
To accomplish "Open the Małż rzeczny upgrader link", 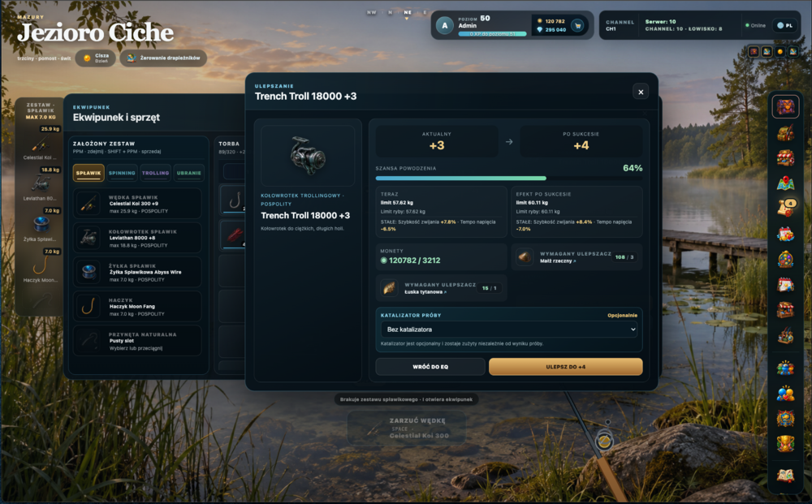I will click(x=558, y=261).
